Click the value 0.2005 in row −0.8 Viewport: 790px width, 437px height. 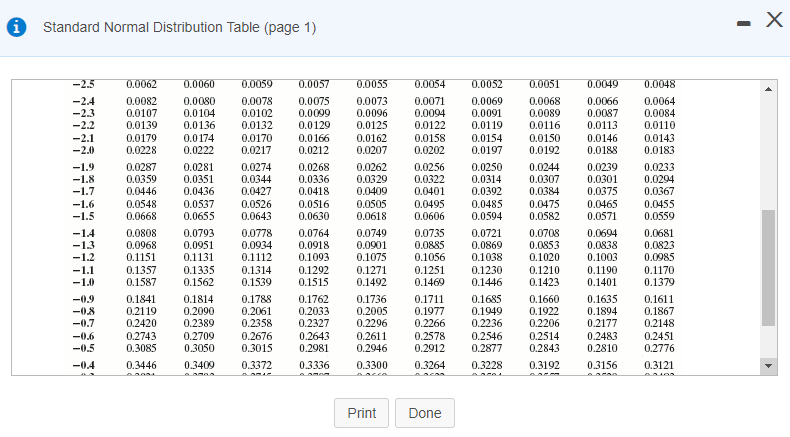pyautogui.click(x=372, y=311)
